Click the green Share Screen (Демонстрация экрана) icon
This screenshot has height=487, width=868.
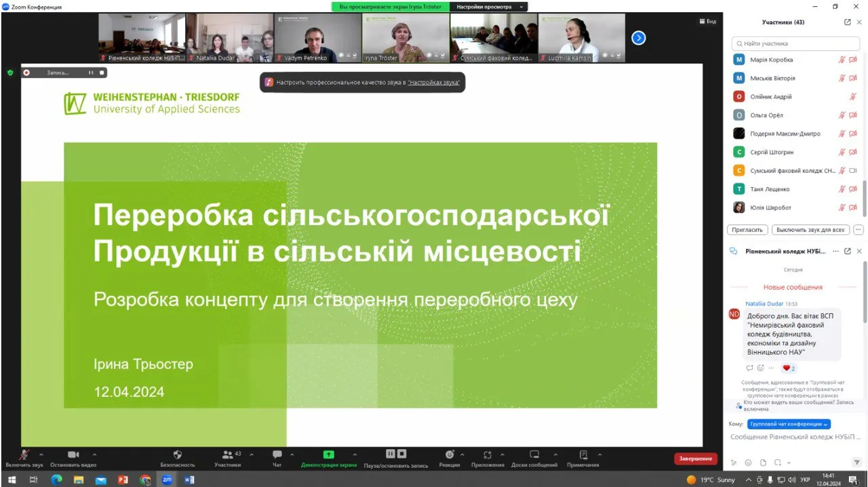(328, 455)
